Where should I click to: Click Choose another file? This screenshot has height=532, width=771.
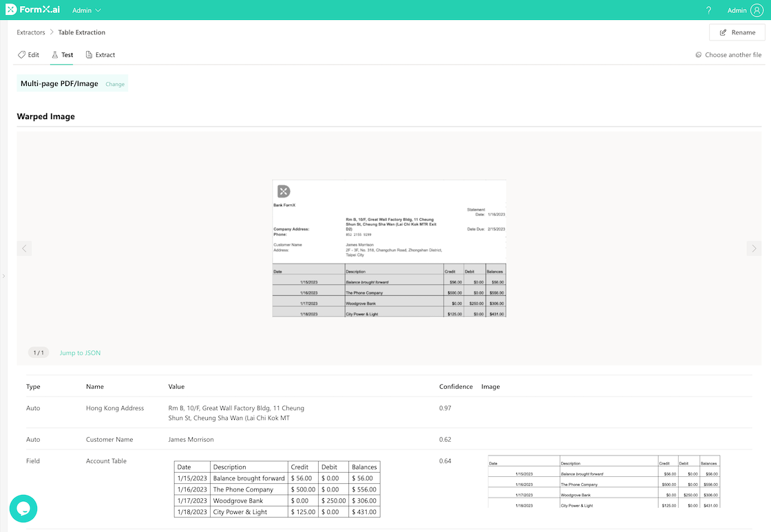(728, 55)
